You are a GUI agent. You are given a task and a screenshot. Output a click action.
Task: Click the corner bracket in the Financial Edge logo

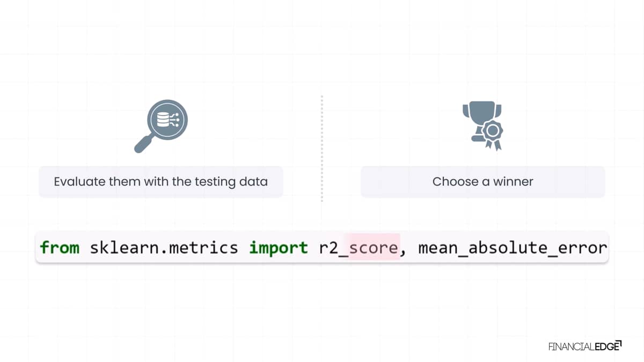619,343
